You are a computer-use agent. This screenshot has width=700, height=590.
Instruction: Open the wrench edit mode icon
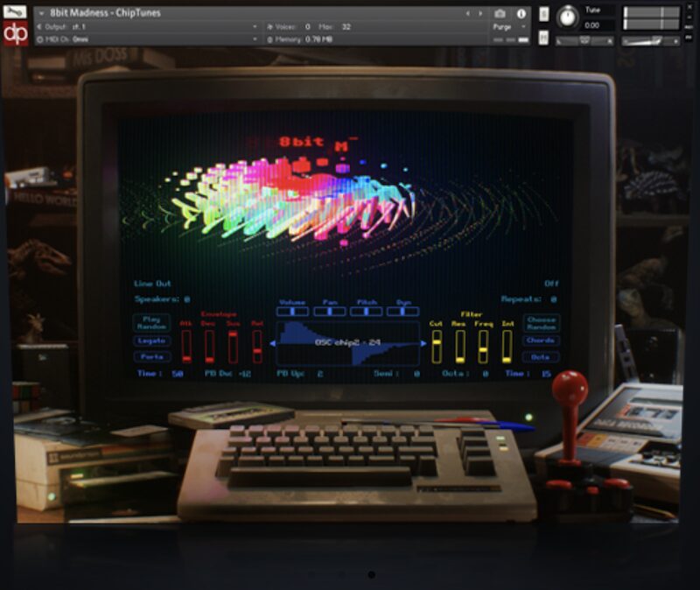click(x=15, y=11)
